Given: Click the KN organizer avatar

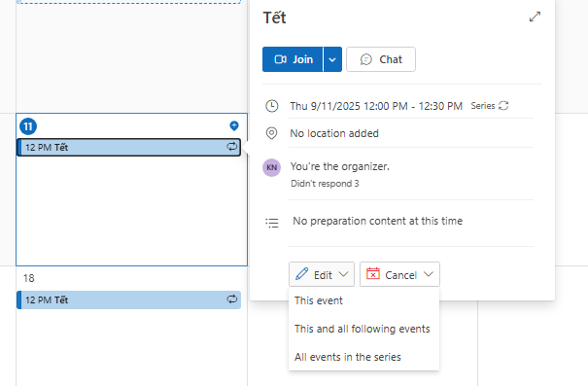Looking at the screenshot, I should pos(271,167).
